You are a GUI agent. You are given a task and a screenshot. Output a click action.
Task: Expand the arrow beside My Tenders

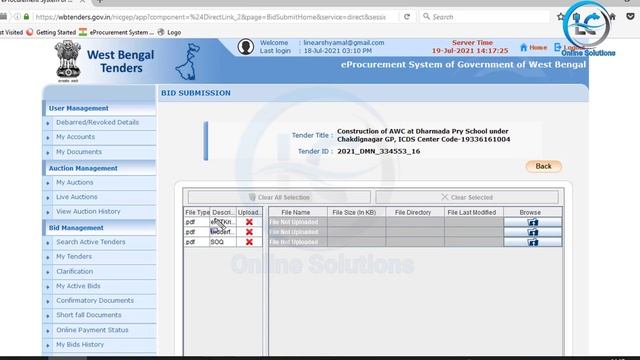[x=48, y=258]
